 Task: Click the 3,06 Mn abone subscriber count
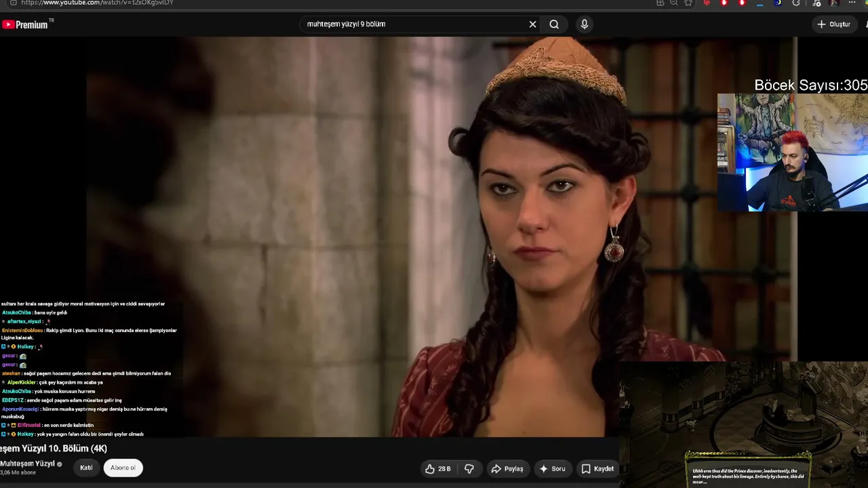click(x=18, y=472)
